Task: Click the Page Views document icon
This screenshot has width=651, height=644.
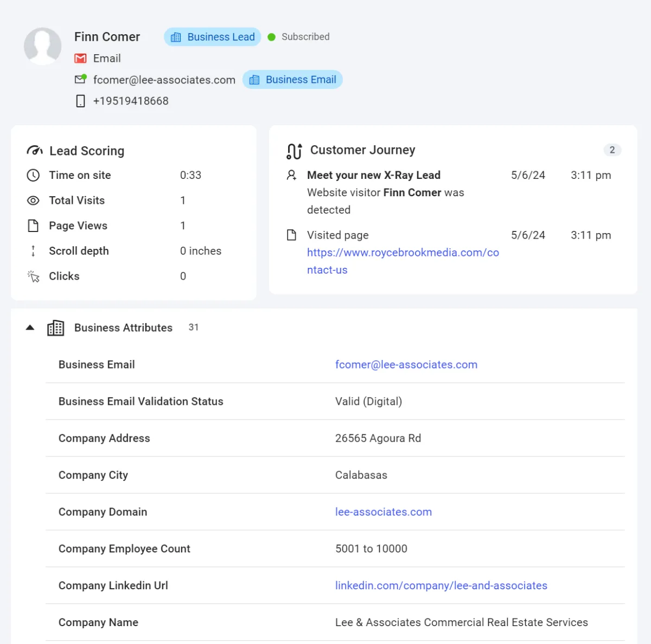Action: click(x=33, y=226)
